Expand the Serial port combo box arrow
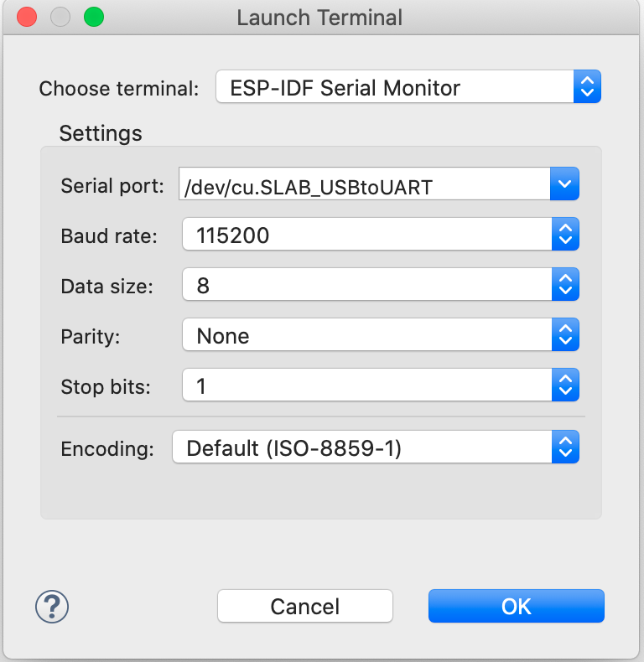 (564, 184)
